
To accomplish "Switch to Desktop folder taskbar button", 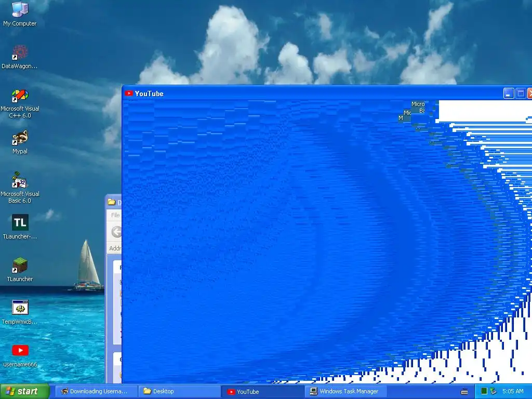I will [179, 392].
